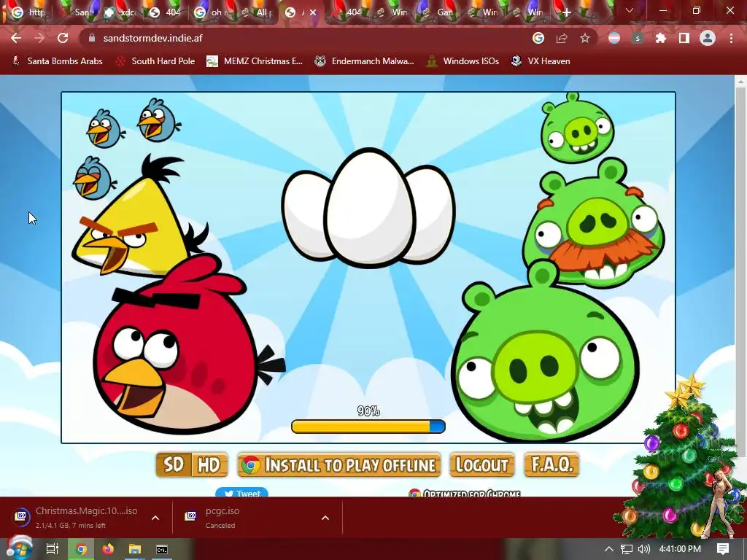Image resolution: width=747 pixels, height=560 pixels.
Task: Open the Windows Start button
Action: (x=18, y=548)
